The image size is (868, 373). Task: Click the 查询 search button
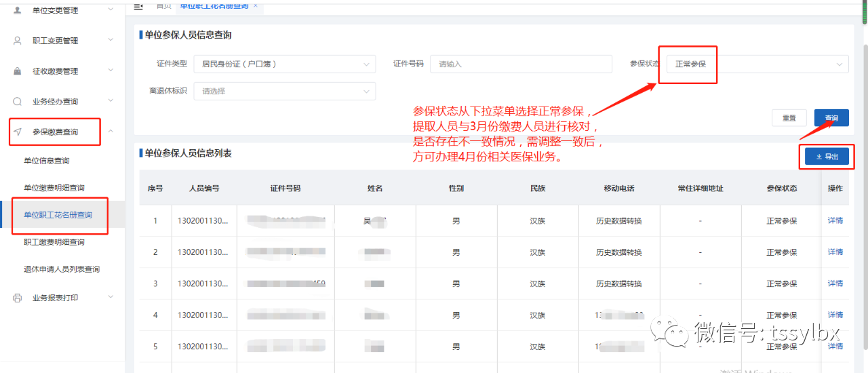[831, 118]
